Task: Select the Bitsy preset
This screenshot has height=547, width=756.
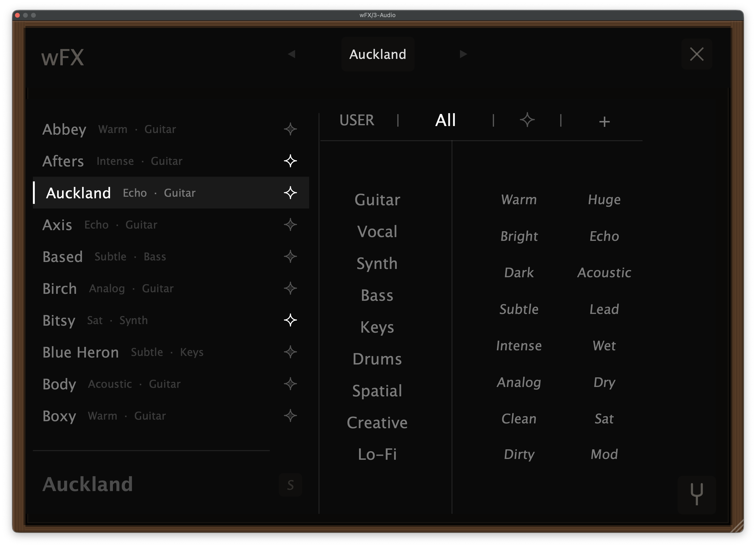Action: point(171,320)
